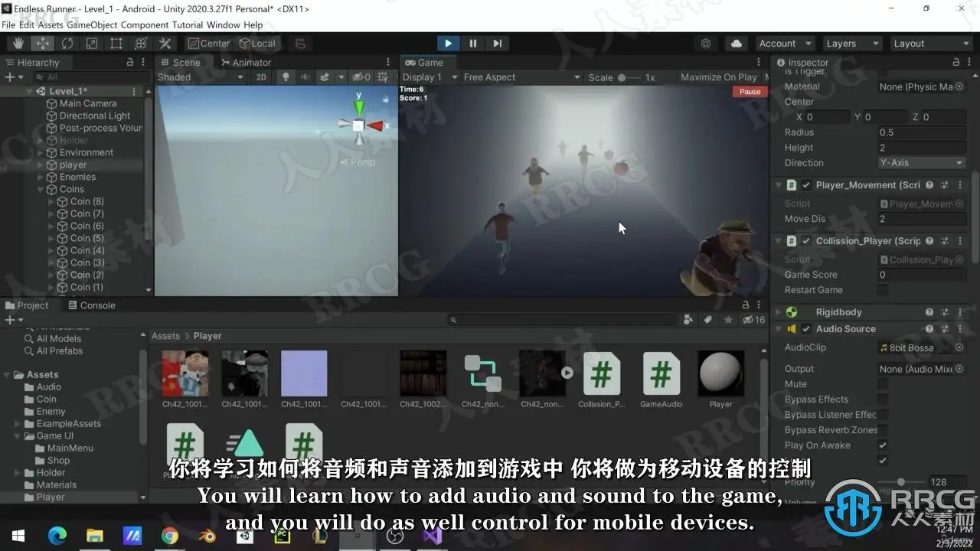Advance one frame with the Step button

[498, 44]
